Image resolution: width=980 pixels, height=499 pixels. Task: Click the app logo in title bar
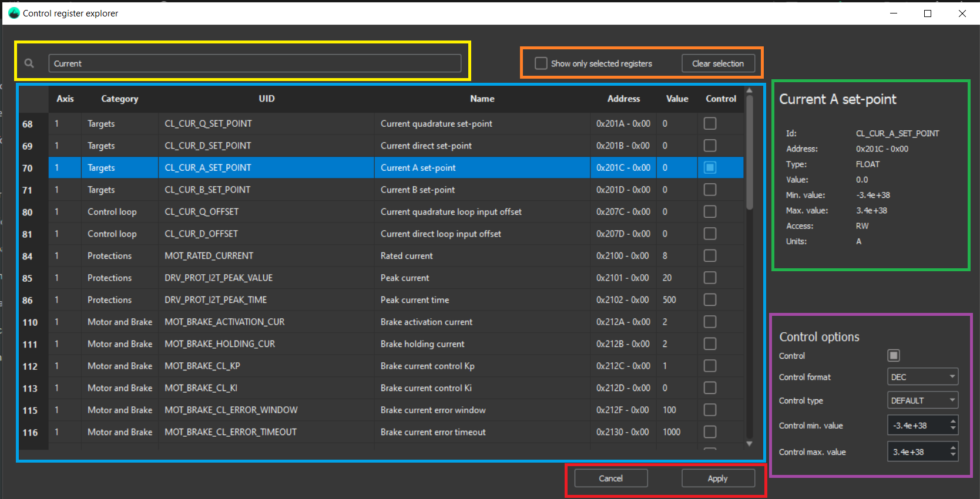(x=14, y=13)
